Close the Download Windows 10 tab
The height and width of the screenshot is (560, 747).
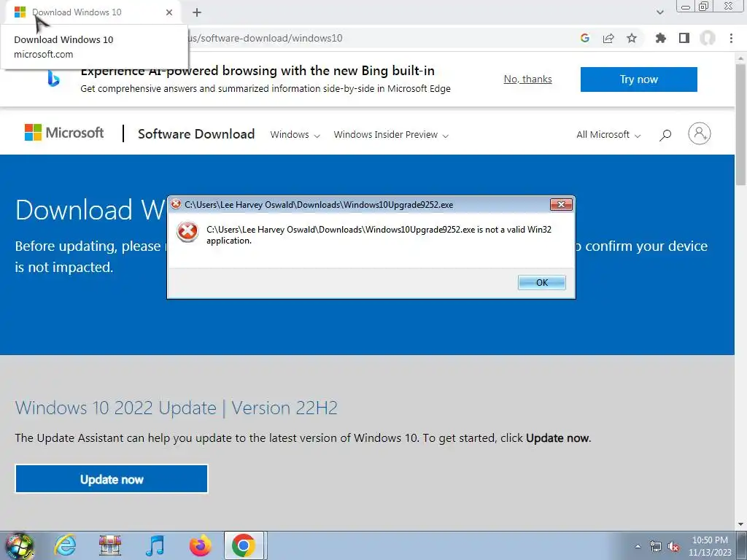(x=169, y=12)
